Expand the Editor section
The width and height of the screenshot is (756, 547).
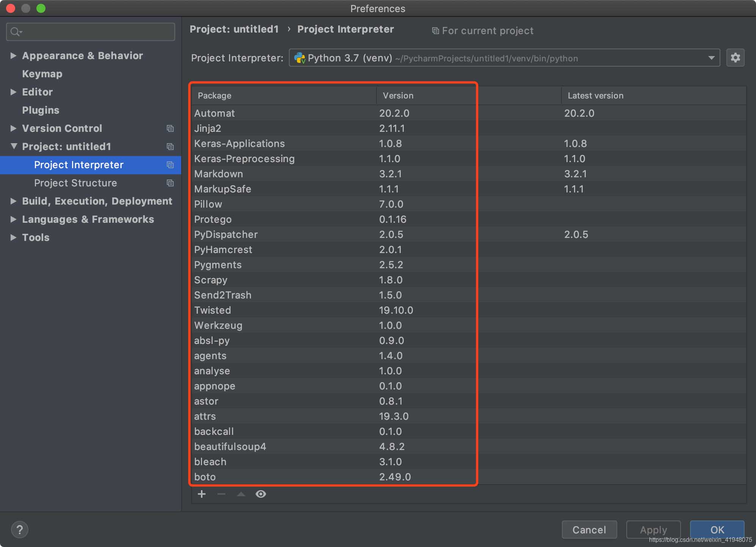coord(14,92)
